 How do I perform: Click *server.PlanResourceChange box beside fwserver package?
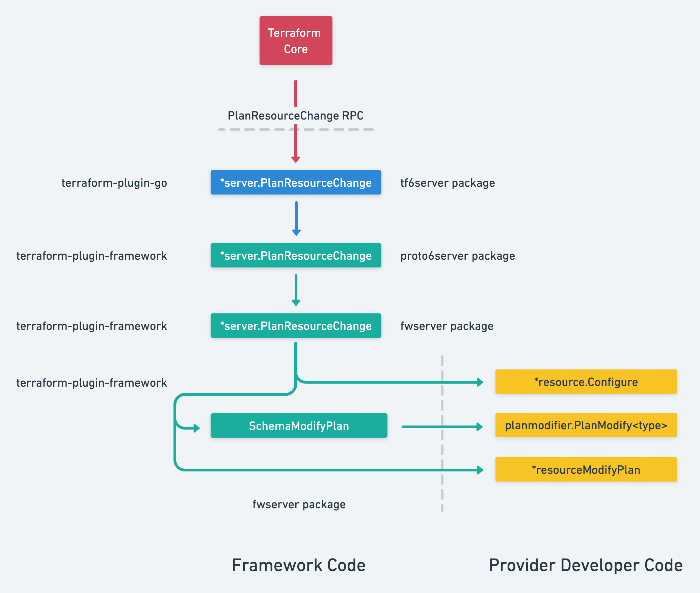[x=296, y=326]
